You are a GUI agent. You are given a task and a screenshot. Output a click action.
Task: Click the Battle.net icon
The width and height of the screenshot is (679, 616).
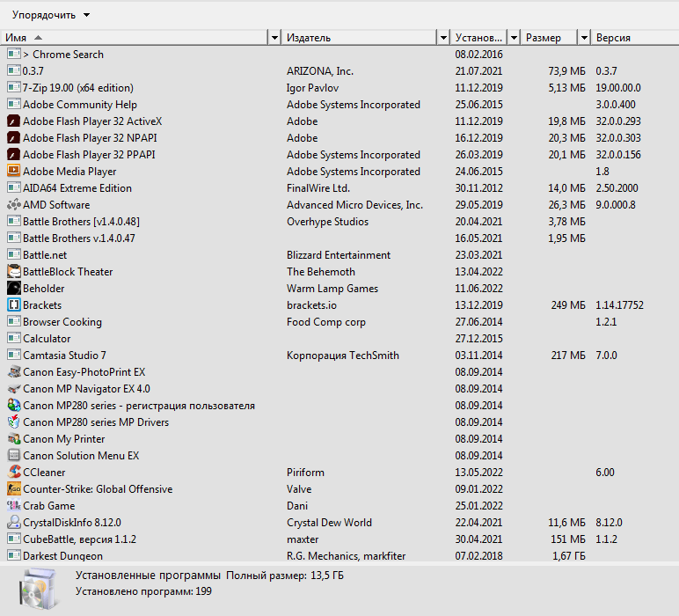[x=14, y=254]
